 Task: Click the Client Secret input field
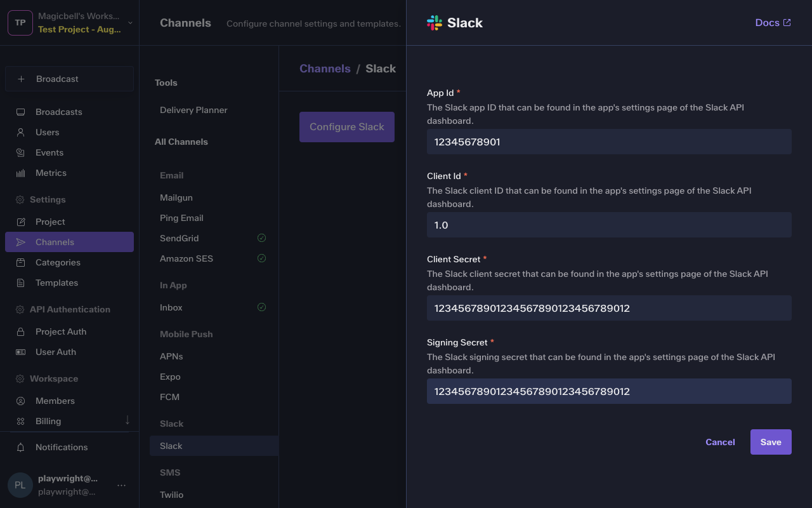click(609, 308)
